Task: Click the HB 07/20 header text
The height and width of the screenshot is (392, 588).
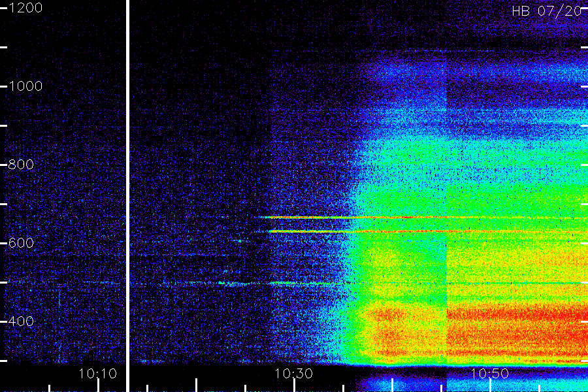Action: [548, 11]
